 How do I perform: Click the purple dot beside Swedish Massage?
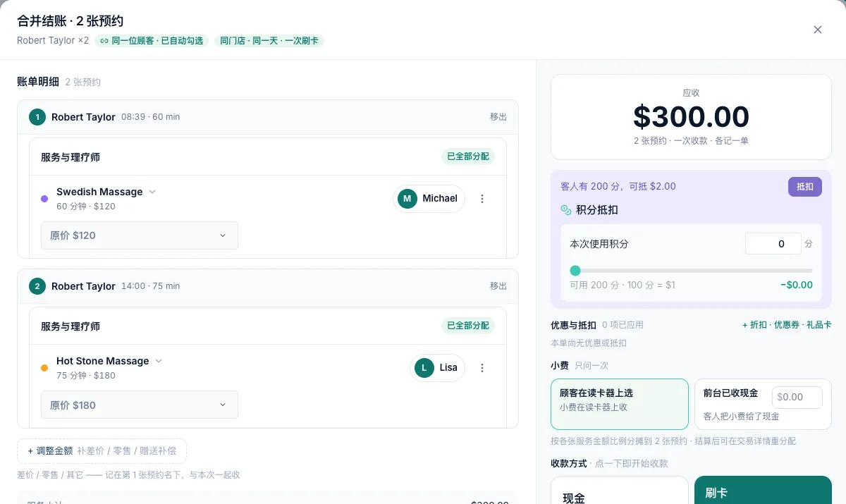(x=44, y=199)
